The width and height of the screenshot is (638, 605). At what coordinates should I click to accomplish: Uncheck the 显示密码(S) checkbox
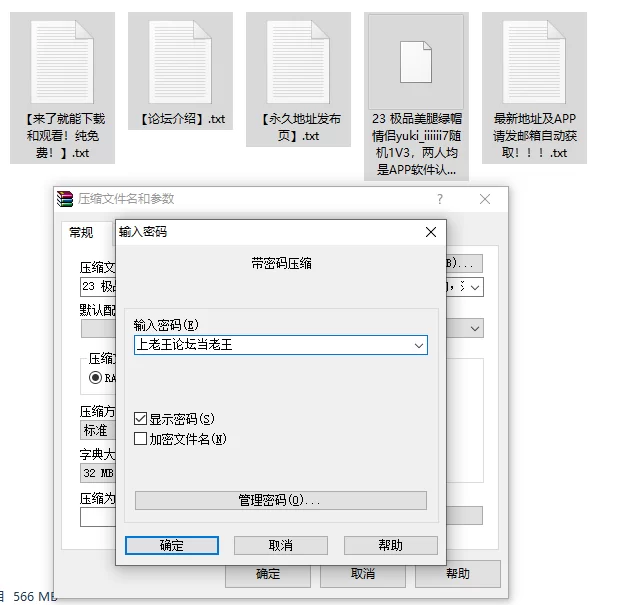click(140, 419)
